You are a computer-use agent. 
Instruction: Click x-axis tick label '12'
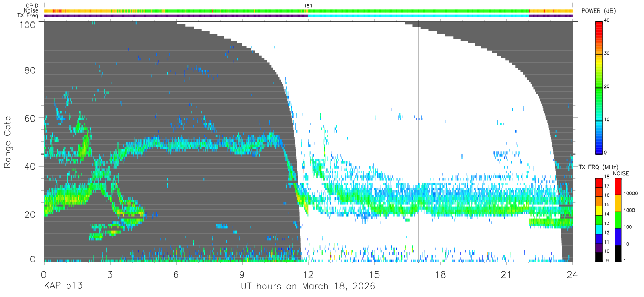point(308,274)
